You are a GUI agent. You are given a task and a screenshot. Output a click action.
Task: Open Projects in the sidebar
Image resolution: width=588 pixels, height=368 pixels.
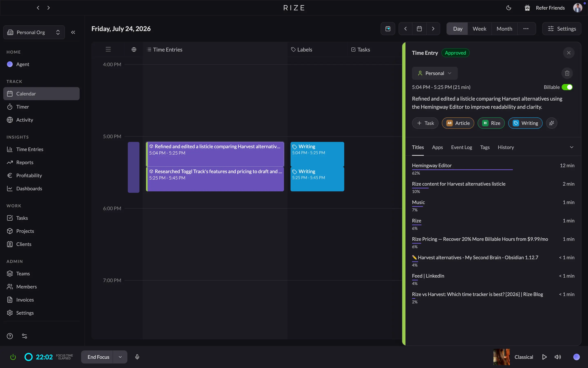[x=41, y=231]
